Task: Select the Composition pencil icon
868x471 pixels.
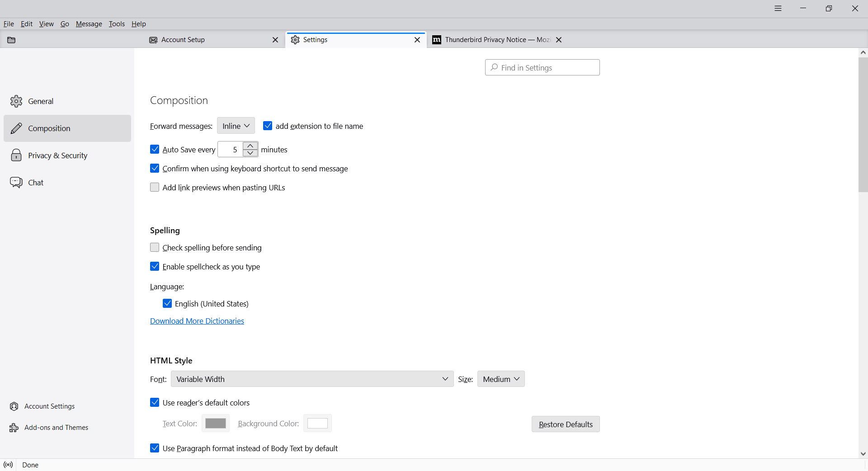Action: [16, 128]
